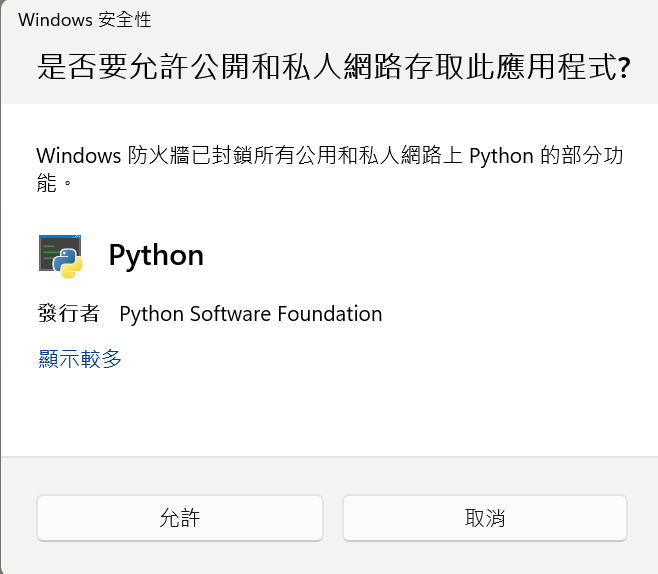
Task: Click the 發行者 publisher label
Action: 68,314
